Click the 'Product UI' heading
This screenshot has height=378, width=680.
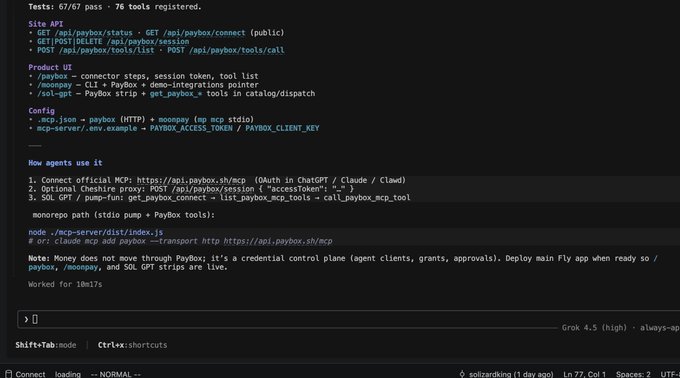(50, 68)
